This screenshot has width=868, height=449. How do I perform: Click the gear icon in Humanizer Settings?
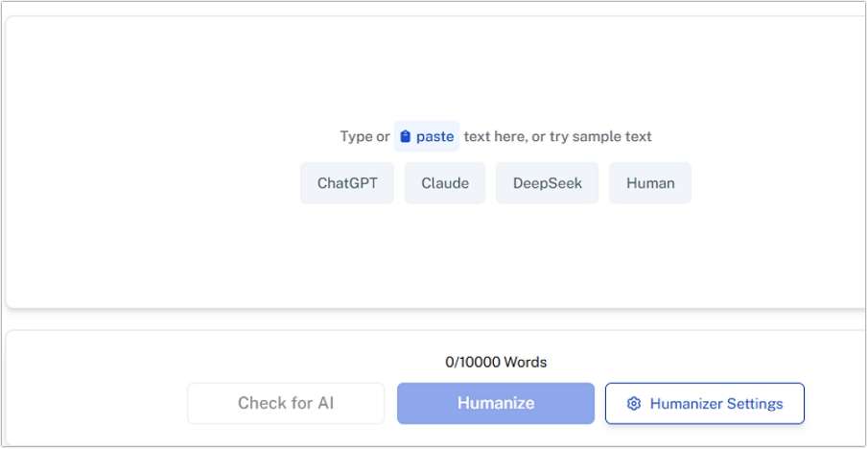tap(633, 404)
